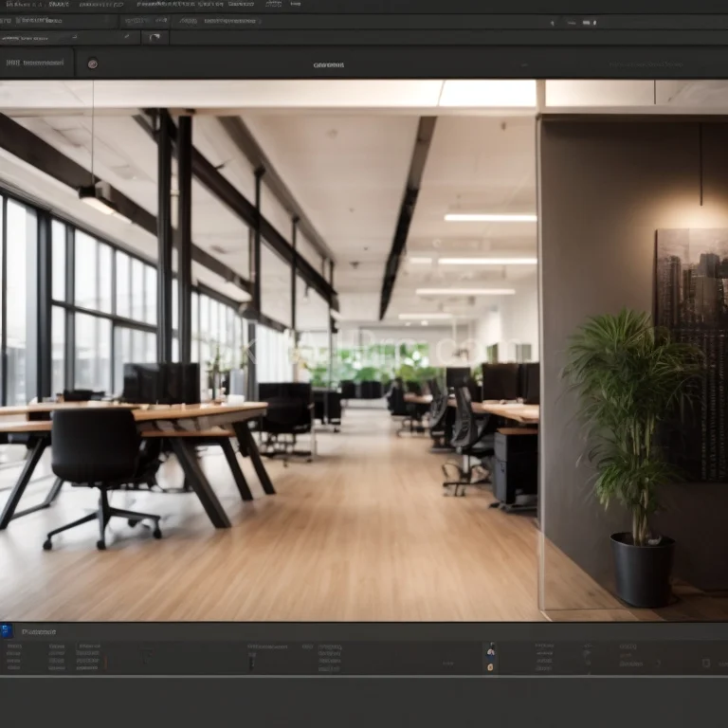Click the centered title text above the image

click(329, 64)
